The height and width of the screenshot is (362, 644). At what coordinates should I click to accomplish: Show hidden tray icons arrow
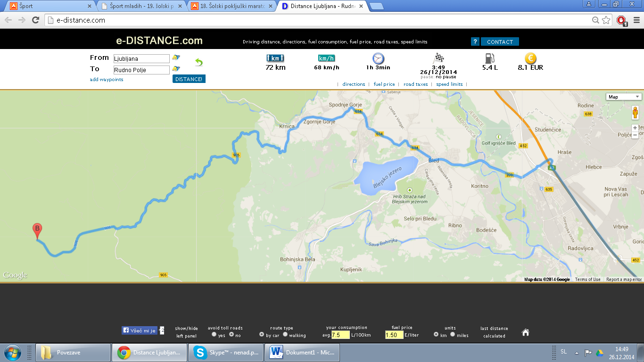tap(576, 353)
